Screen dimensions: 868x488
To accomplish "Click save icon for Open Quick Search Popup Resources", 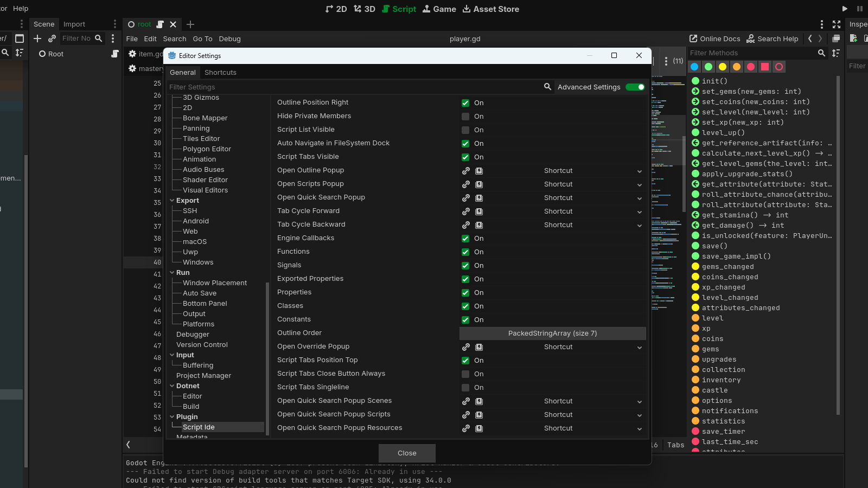I will [x=479, y=428].
